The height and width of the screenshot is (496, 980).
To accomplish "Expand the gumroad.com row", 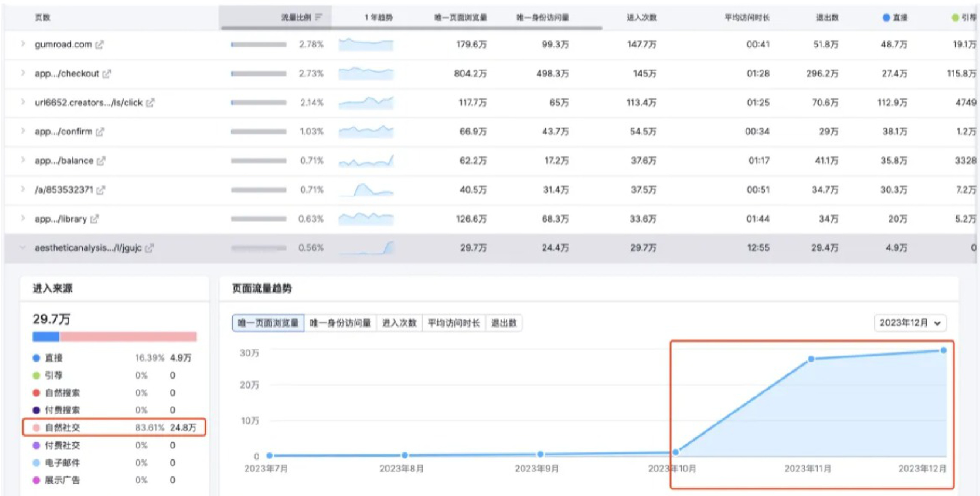I will coord(23,44).
